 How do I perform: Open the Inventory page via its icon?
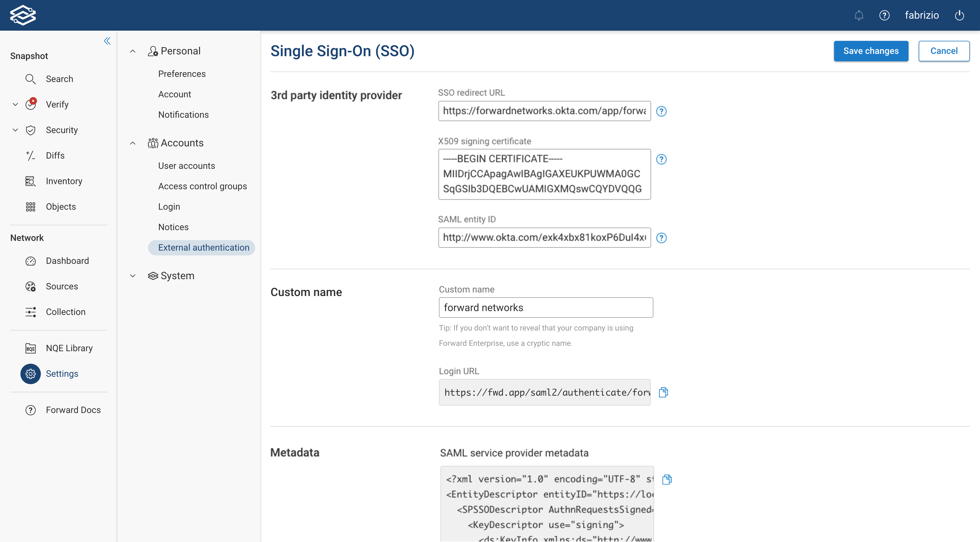(x=30, y=181)
